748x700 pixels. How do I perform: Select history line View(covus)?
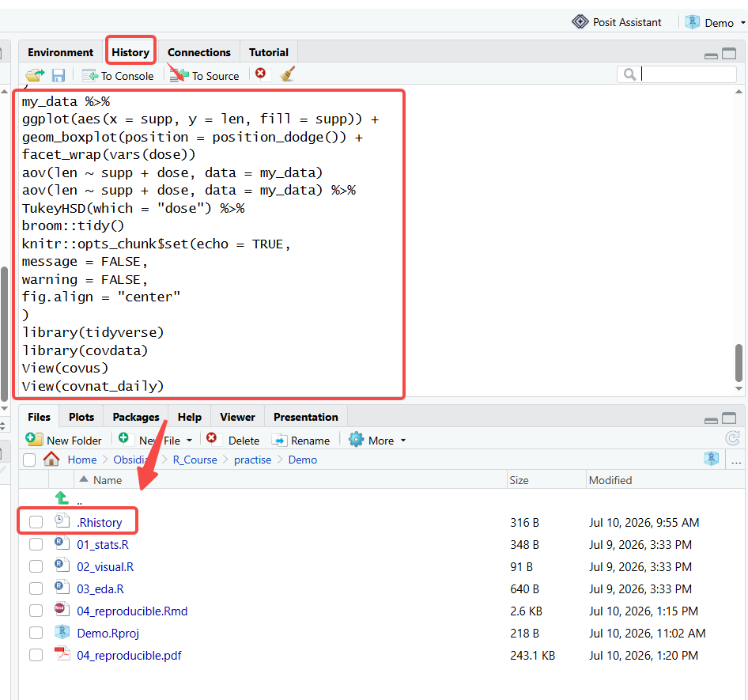click(x=66, y=369)
